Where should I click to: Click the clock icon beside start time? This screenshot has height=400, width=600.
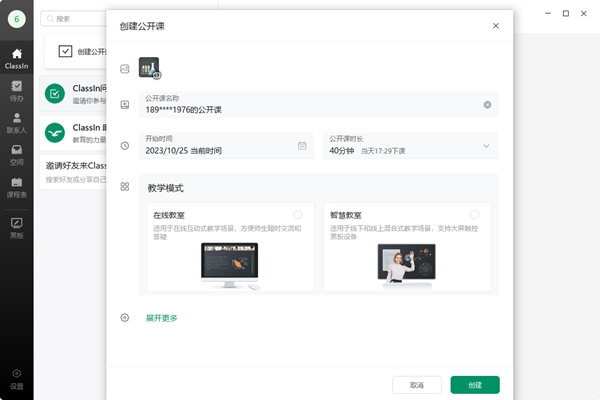coord(125,145)
